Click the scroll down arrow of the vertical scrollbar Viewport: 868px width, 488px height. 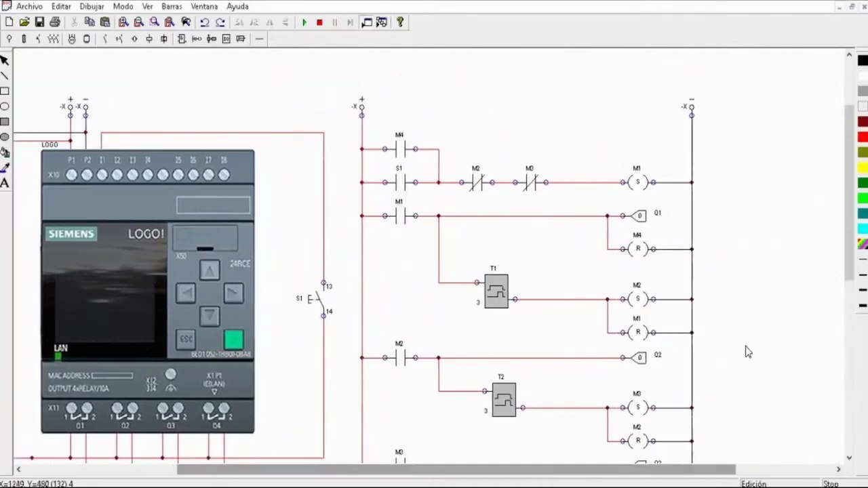coord(849,457)
